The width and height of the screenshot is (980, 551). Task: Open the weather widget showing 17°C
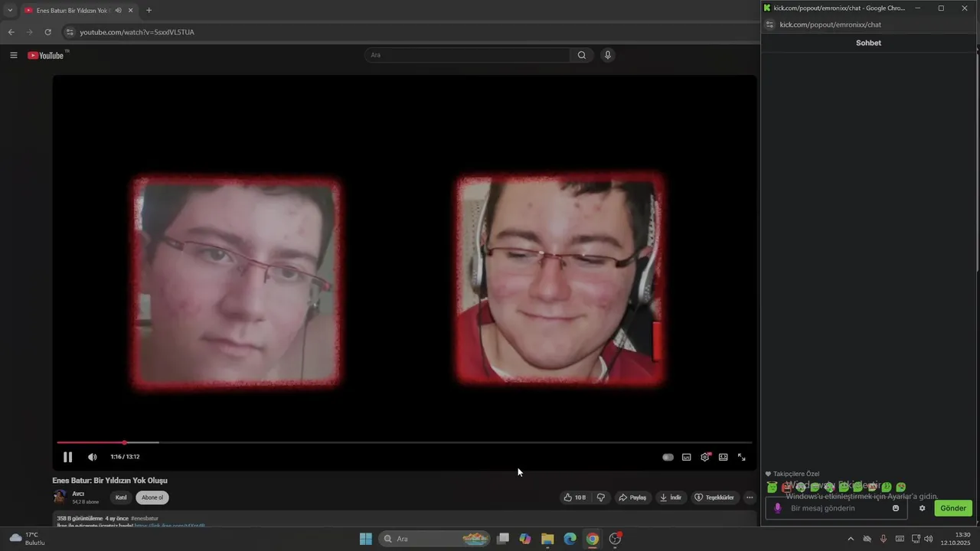click(26, 539)
